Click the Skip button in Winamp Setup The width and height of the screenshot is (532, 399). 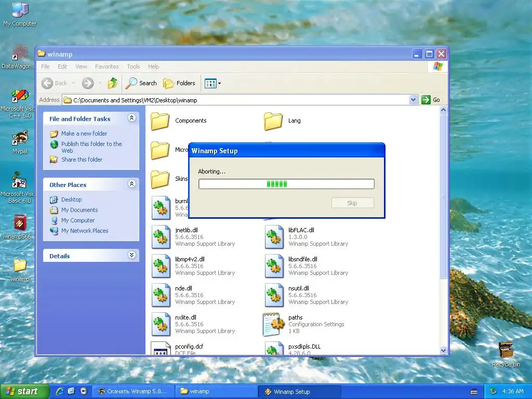(x=353, y=203)
